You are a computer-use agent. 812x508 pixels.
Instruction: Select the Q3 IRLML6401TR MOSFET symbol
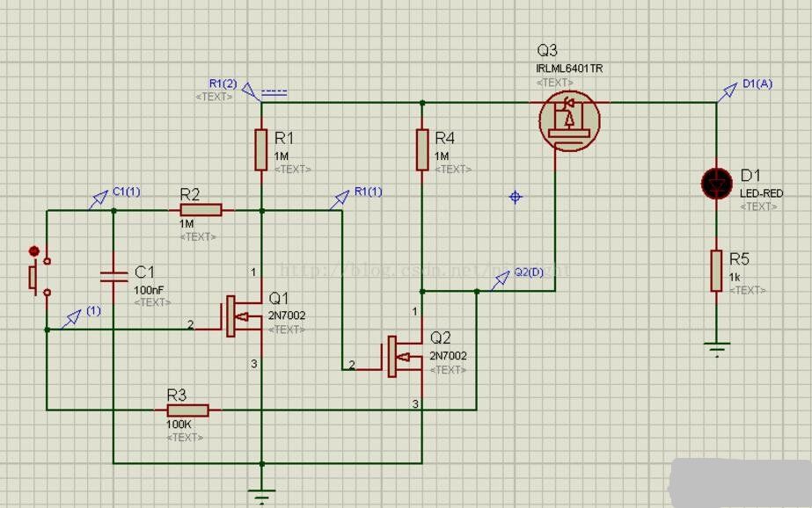(569, 120)
